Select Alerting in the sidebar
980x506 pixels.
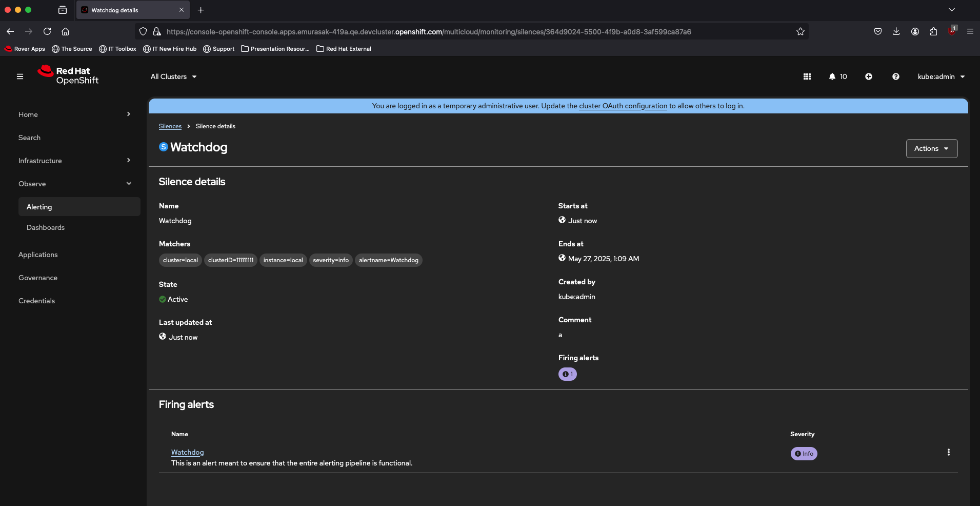pyautogui.click(x=79, y=207)
